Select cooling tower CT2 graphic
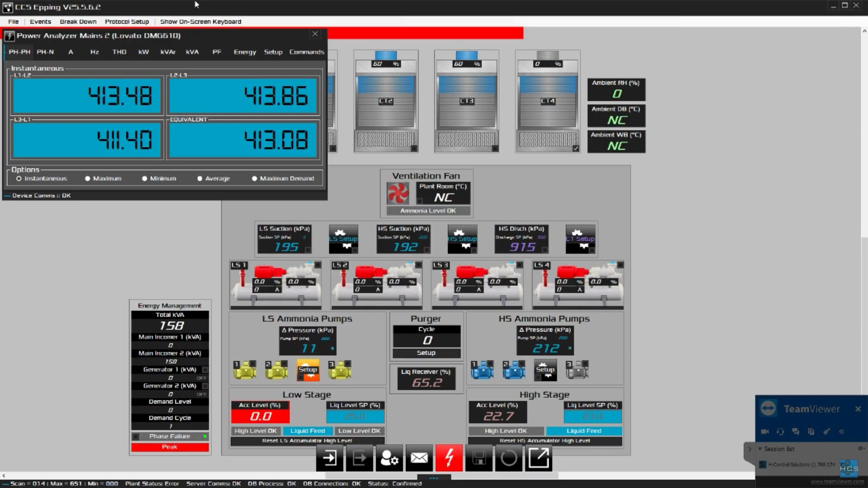The image size is (868, 488). (x=386, y=101)
